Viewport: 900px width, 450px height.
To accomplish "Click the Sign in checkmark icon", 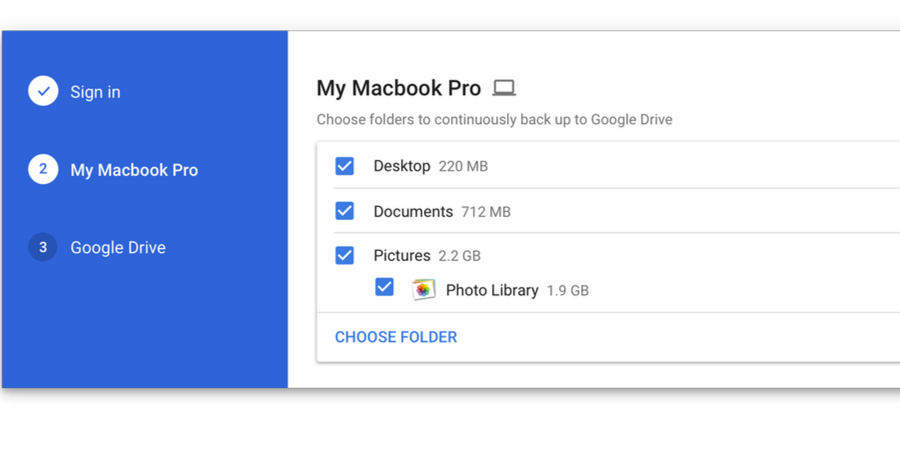I will tap(43, 92).
